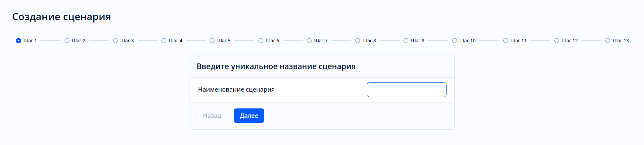This screenshot has height=145, width=644.
Task: Select the Шаг 7 radio step
Action: (x=309, y=41)
